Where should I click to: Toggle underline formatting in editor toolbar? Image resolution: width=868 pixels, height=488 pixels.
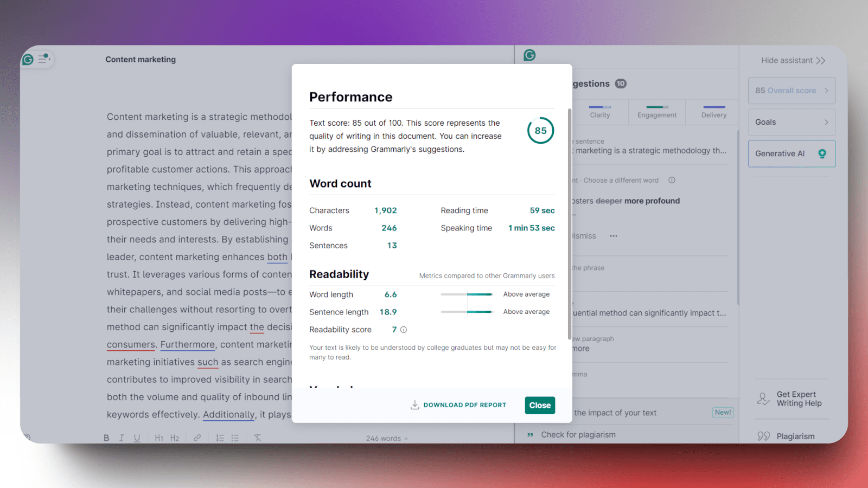(x=137, y=438)
